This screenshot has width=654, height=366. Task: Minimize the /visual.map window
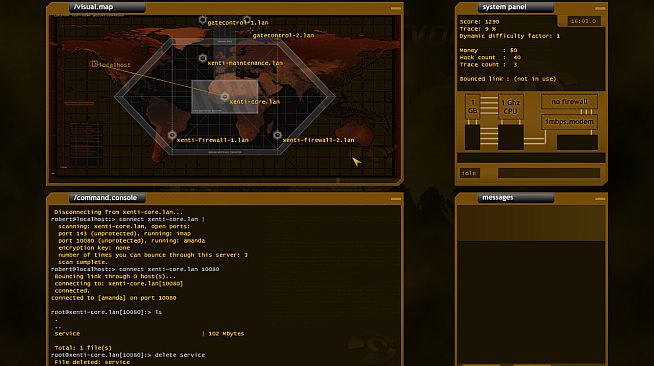coord(396,8)
